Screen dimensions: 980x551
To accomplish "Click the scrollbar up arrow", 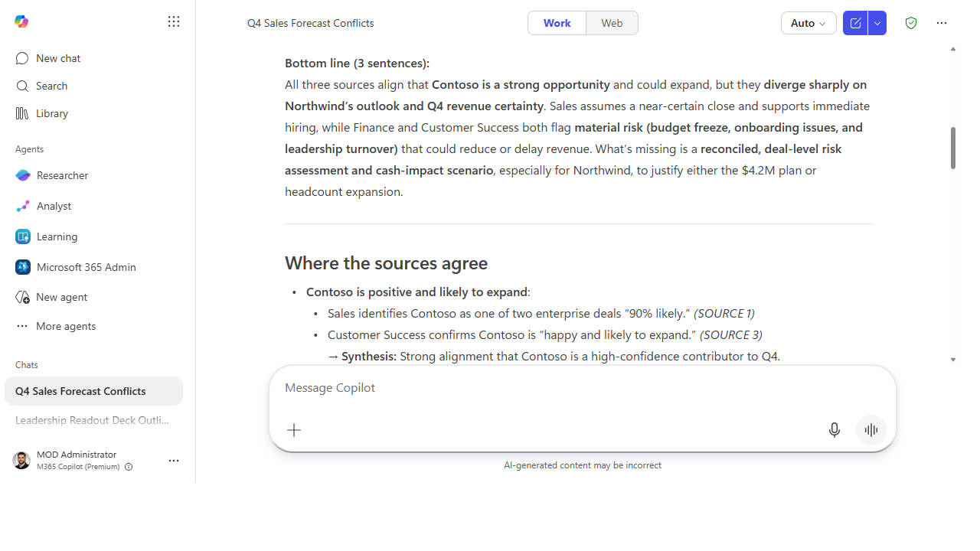I will (x=953, y=49).
